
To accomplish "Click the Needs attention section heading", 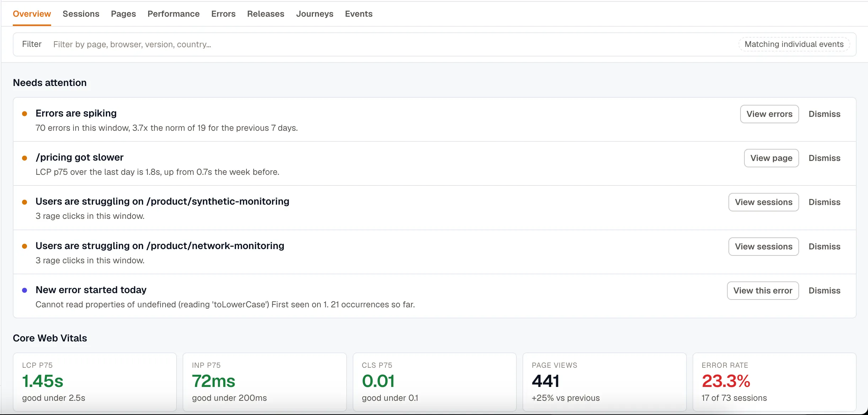I will pos(50,83).
